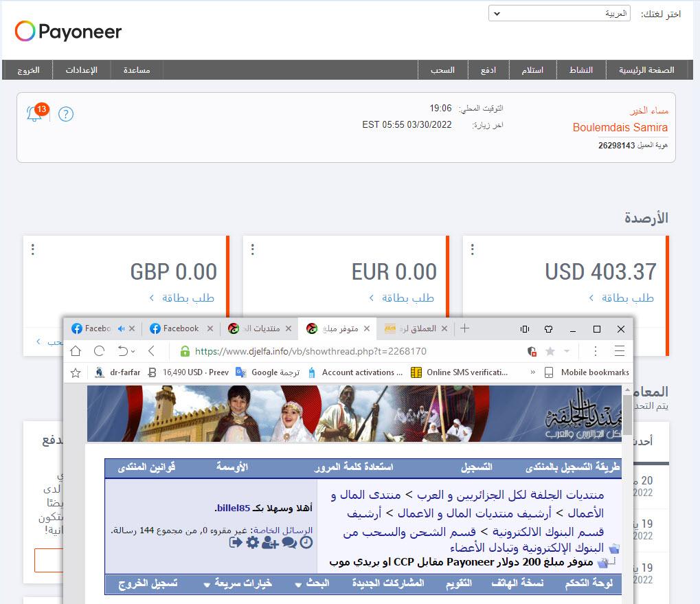This screenshot has width=700, height=604.
Task: Expand the خيارات سريعة quick options menu
Action: 238,583
